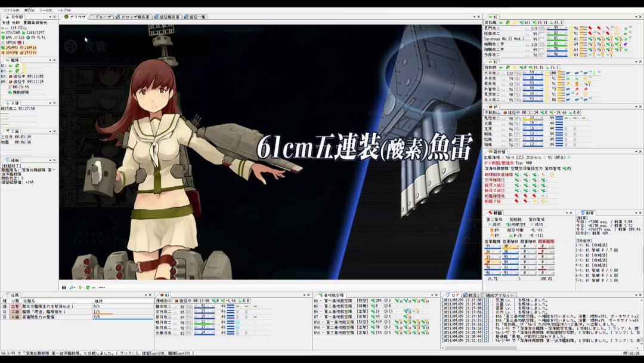
Task: Open the 司令部 panel options dropdown arrow
Action: 49,17
